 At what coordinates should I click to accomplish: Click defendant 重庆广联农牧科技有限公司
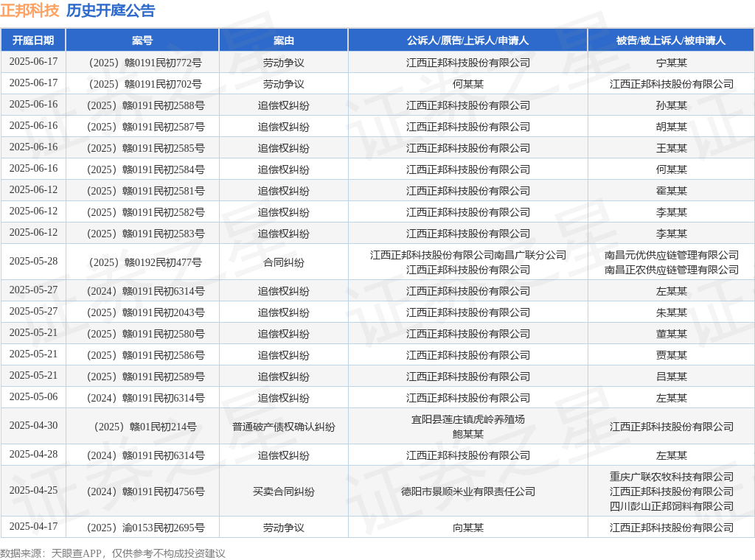coord(671,477)
